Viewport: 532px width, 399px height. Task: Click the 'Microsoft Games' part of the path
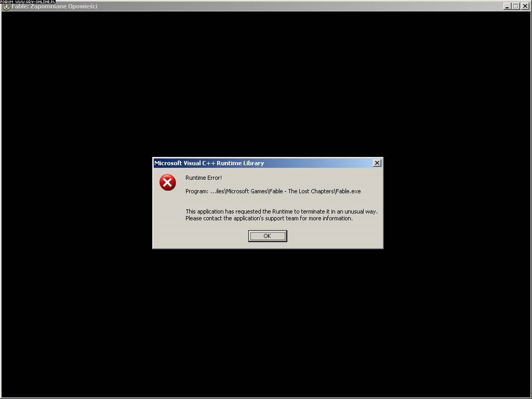247,191
